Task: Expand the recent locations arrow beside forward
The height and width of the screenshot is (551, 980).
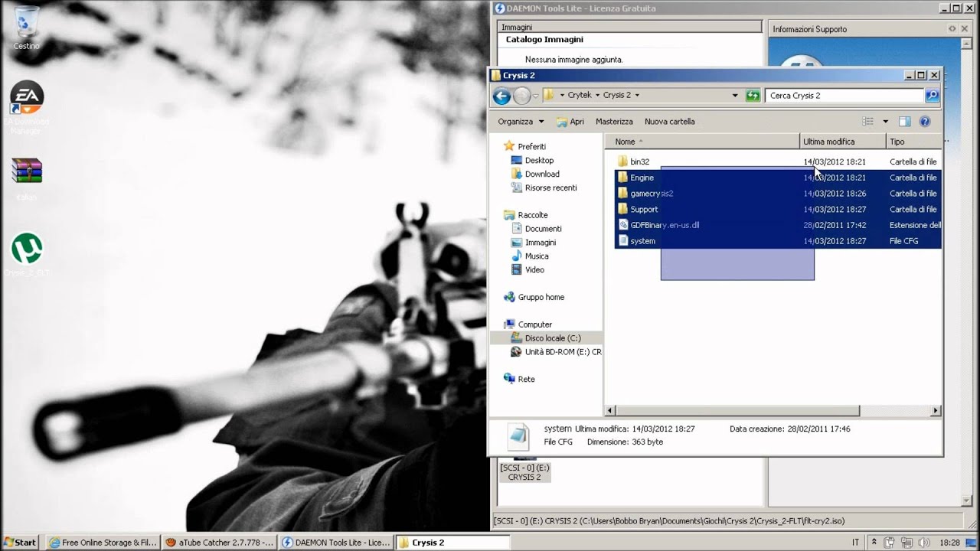Action: click(536, 96)
